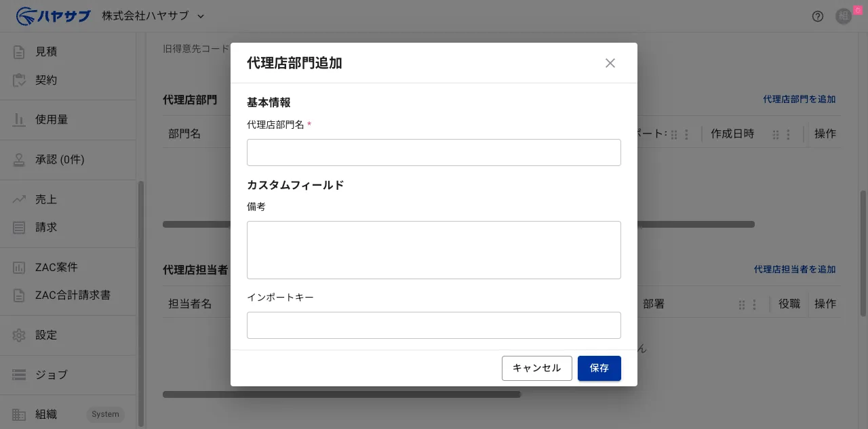Click the 部門名 column header

tap(184, 134)
